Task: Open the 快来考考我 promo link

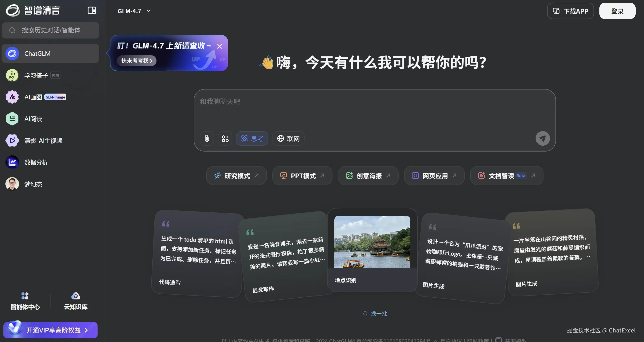Action: 136,60
